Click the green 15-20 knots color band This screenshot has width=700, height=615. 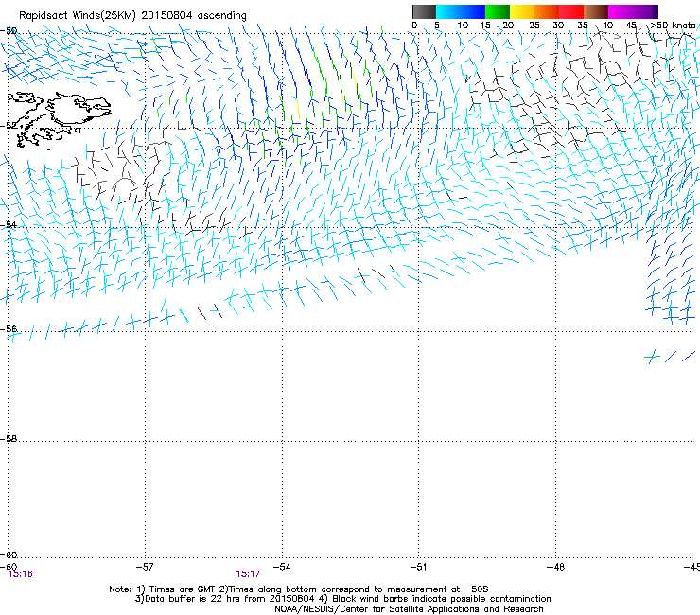(x=498, y=11)
